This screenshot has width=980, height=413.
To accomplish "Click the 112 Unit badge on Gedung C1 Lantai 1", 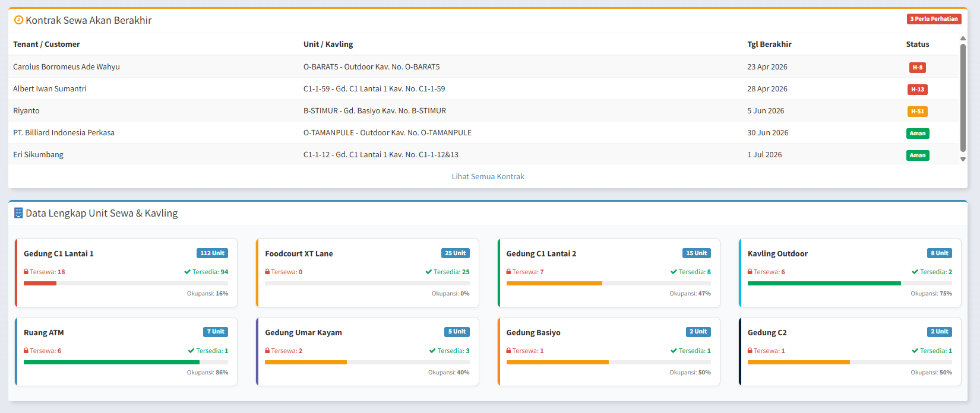I will 212,253.
